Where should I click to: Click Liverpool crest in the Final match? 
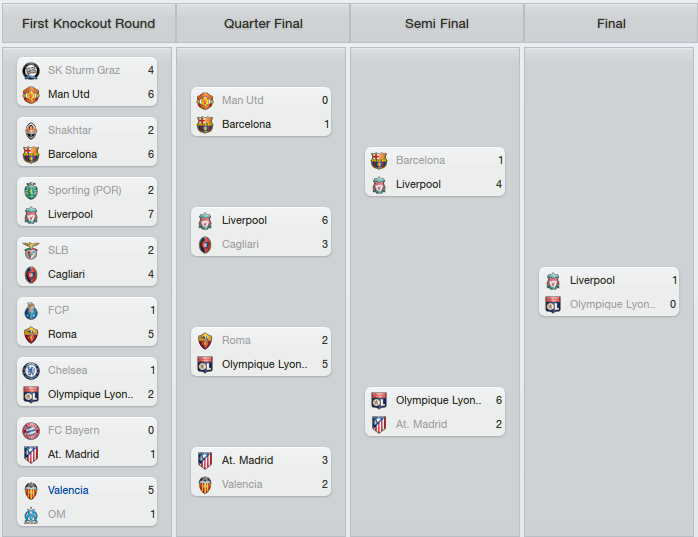click(553, 281)
